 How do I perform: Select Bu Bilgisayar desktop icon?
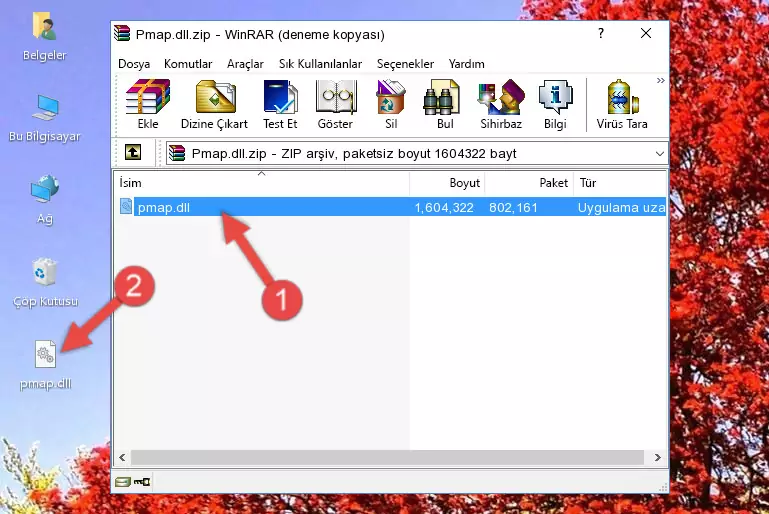point(44,119)
